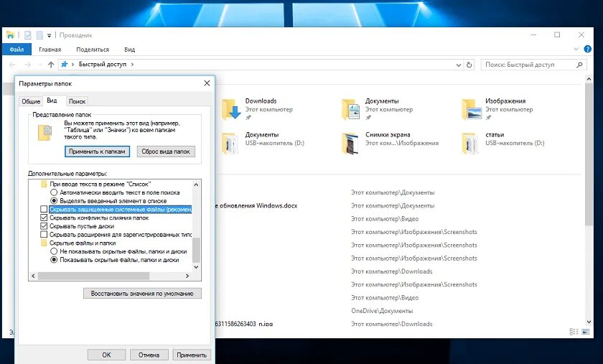The width and height of the screenshot is (603, 364).
Task: Click the Документы folder on Этот компьютер
Action: (x=351, y=110)
